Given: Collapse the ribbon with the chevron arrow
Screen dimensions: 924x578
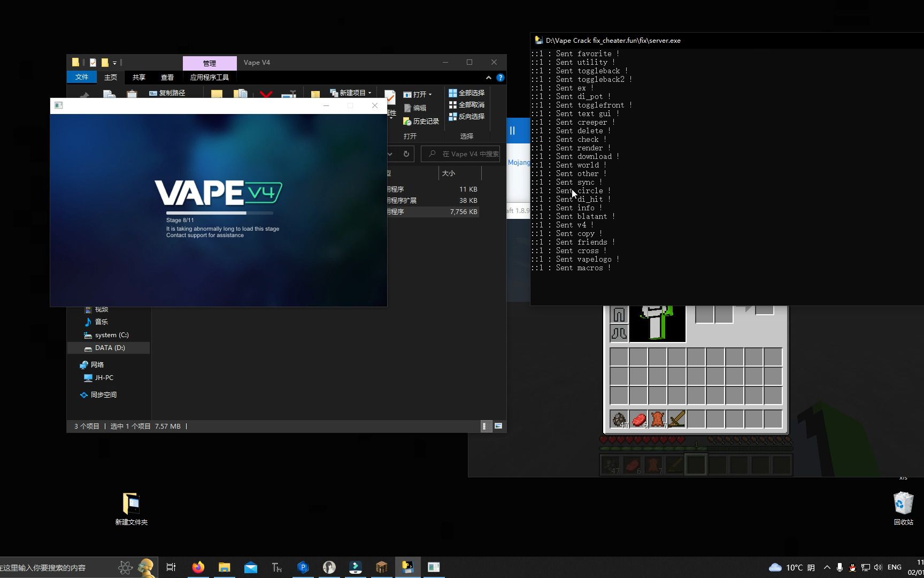Looking at the screenshot, I should tap(488, 78).
